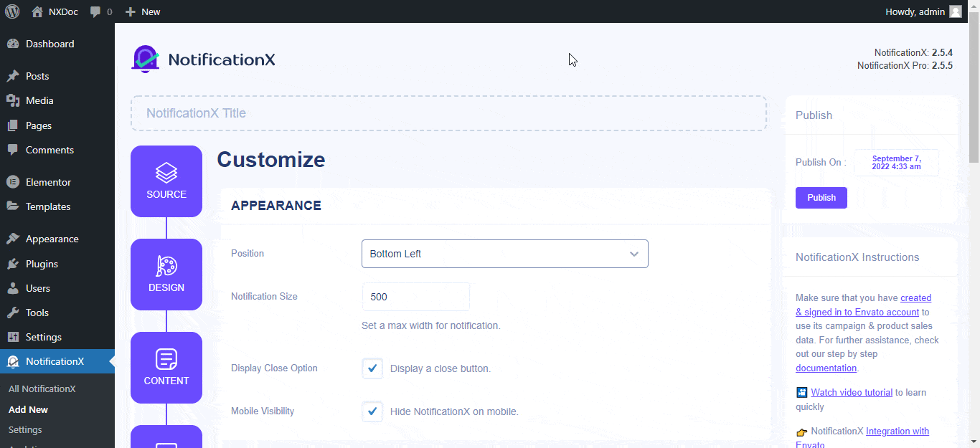Click the Appearance paintbrush icon
Image resolution: width=980 pixels, height=448 pixels.
13,239
